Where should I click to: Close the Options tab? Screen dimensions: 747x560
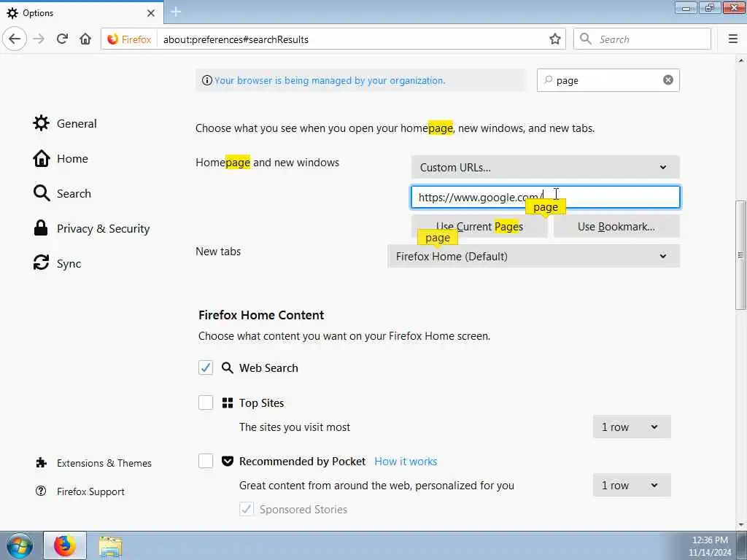pyautogui.click(x=150, y=13)
